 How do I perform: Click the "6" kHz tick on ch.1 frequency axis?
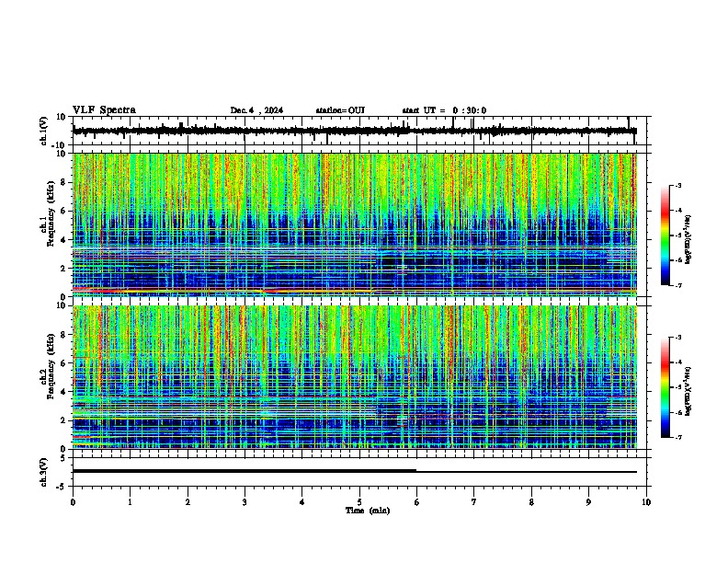click(x=64, y=211)
